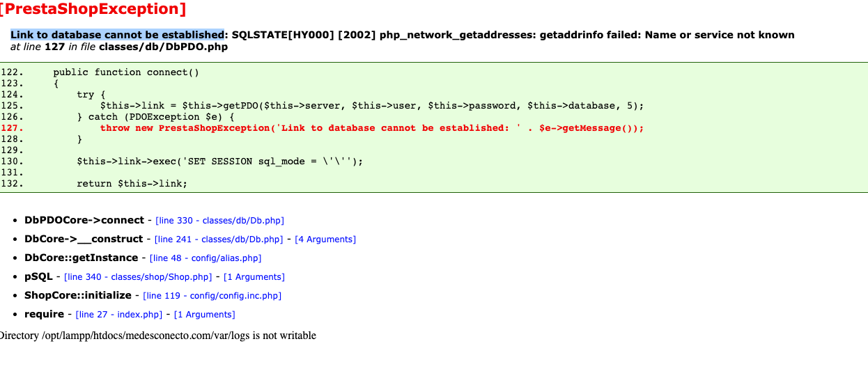Open the 'line 27 - index.php' link
Image resolution: width=868 pixels, height=385 pixels.
click(119, 314)
